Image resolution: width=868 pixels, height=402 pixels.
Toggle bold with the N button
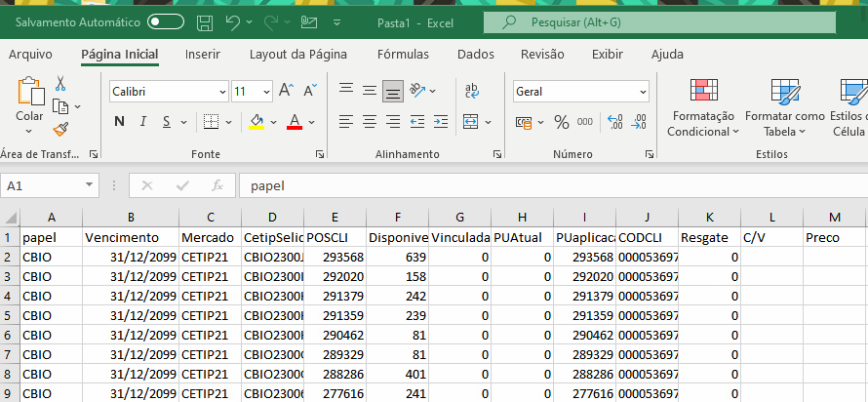119,122
